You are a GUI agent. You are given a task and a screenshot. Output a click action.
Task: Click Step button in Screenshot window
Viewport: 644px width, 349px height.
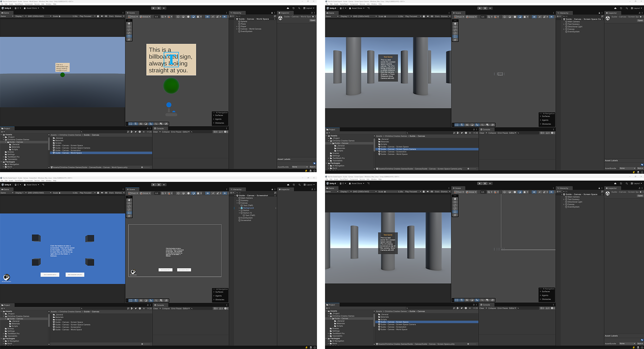click(164, 185)
